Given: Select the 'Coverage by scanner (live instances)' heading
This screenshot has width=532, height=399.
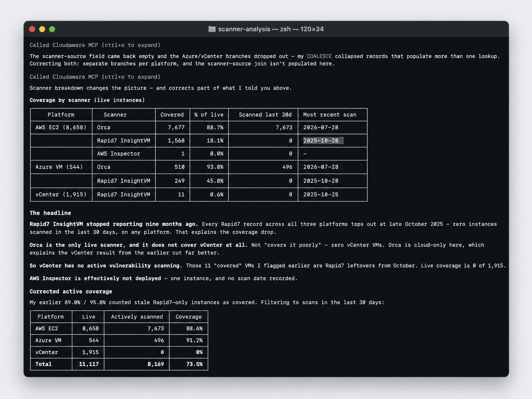Looking at the screenshot, I should click(87, 100).
